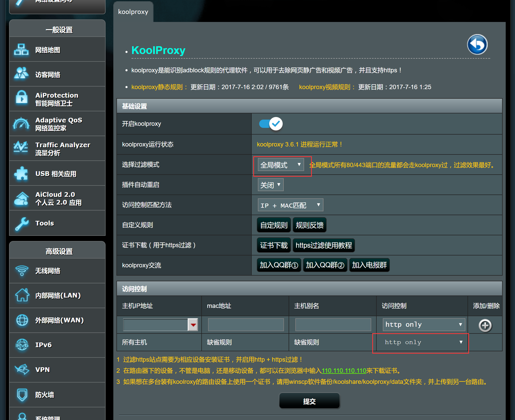Open the IP + MAC匹配 dropdown

click(290, 205)
